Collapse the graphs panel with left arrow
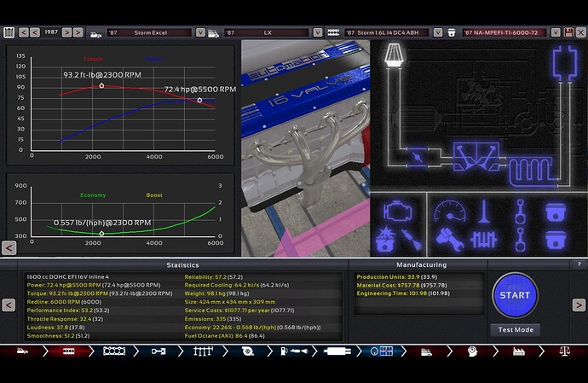The image size is (588, 383). [9, 247]
